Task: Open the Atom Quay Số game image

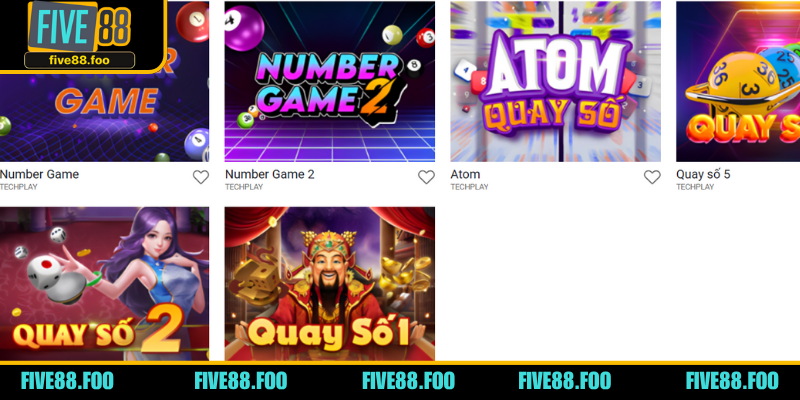Action: tap(555, 82)
